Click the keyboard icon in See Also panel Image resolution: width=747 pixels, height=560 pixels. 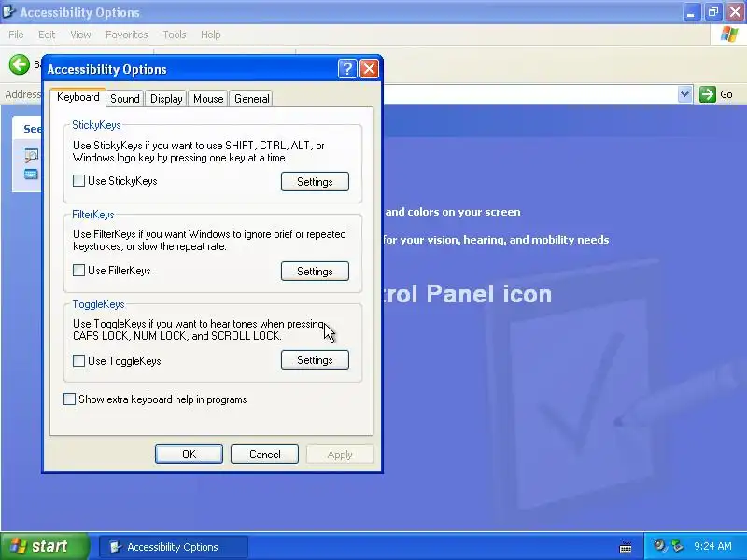coord(32,175)
